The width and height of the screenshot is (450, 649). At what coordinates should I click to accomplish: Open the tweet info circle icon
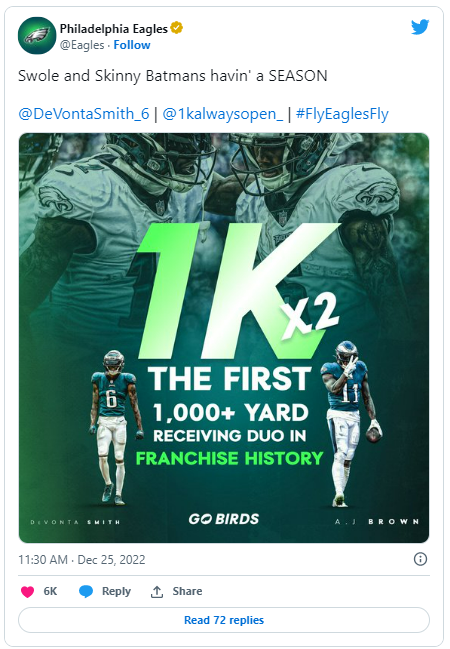420,559
